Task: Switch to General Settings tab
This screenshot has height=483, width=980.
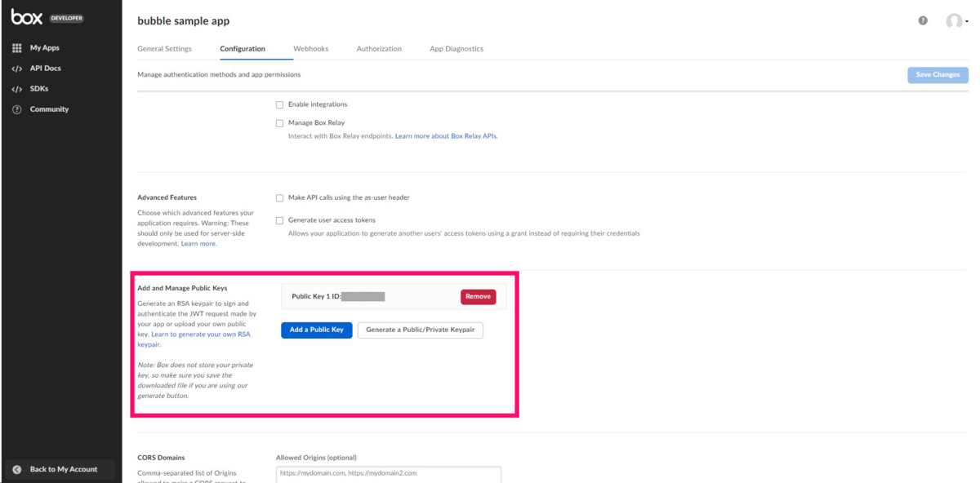Action: click(x=164, y=49)
